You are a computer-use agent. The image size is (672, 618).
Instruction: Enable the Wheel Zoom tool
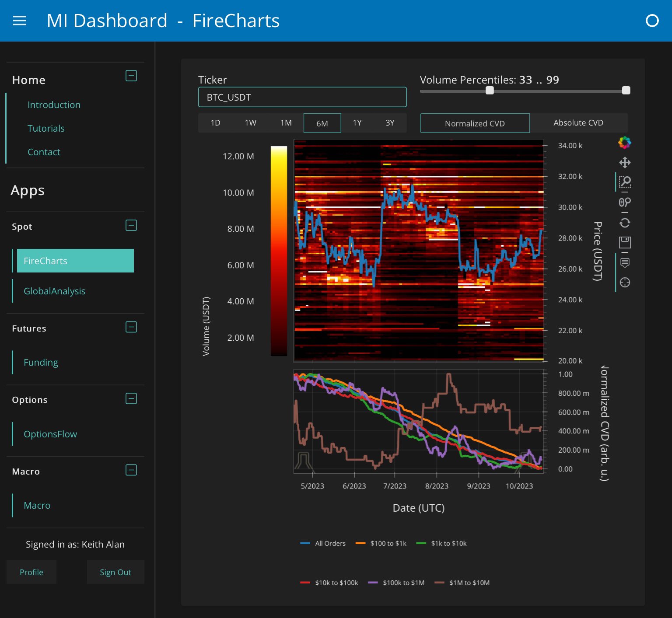[x=625, y=202]
